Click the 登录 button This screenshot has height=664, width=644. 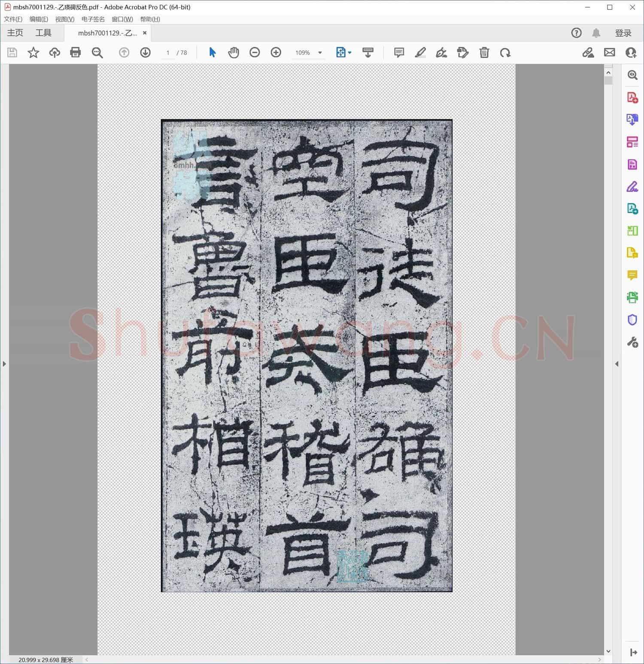point(623,33)
